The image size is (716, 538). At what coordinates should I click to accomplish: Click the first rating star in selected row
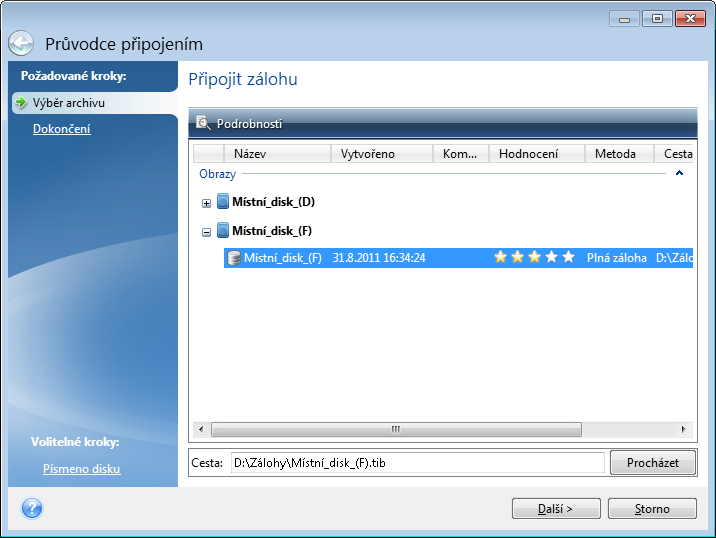click(500, 257)
